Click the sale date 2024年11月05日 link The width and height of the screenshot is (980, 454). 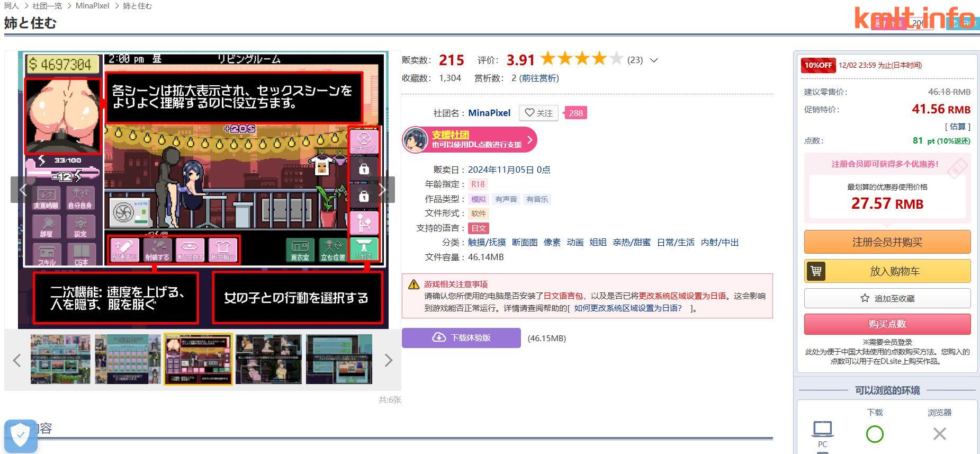tap(509, 170)
